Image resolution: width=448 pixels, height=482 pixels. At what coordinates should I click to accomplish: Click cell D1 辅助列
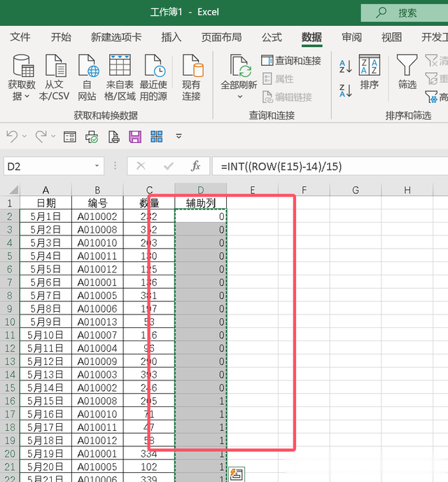click(200, 203)
